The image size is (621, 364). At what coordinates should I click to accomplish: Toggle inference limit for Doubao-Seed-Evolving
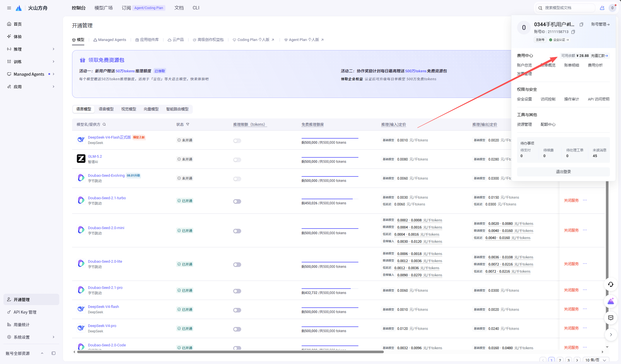click(x=237, y=179)
